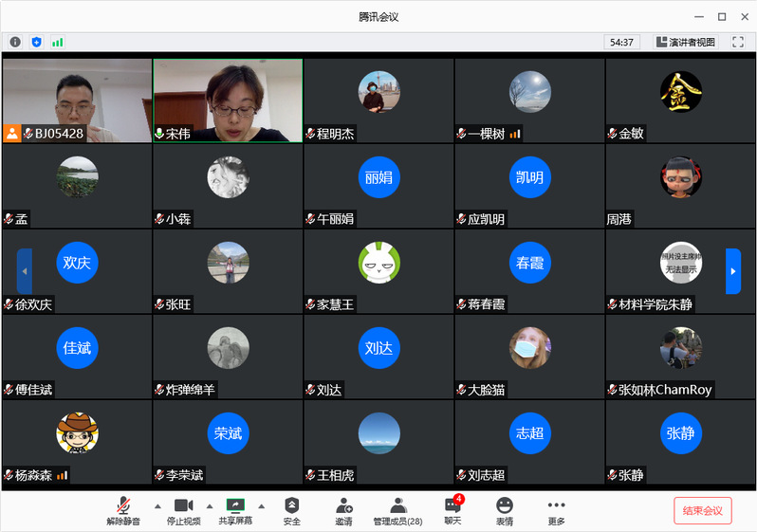Turn off camera with 停止视频

tap(183, 510)
